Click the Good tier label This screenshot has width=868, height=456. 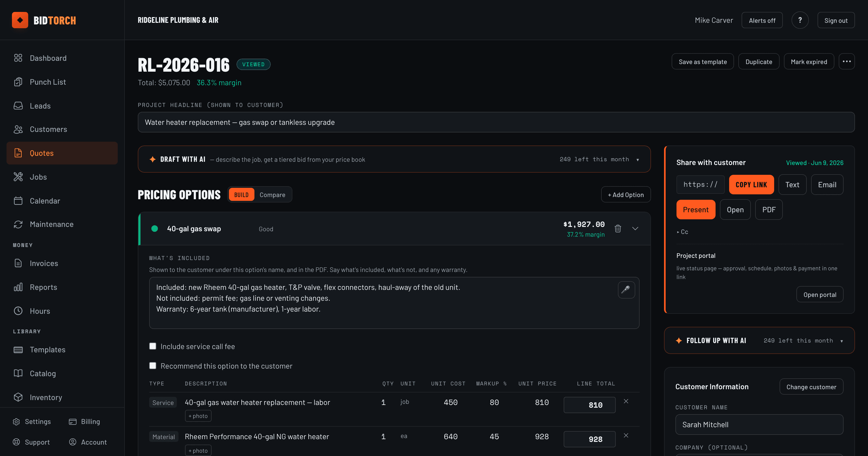click(x=266, y=229)
